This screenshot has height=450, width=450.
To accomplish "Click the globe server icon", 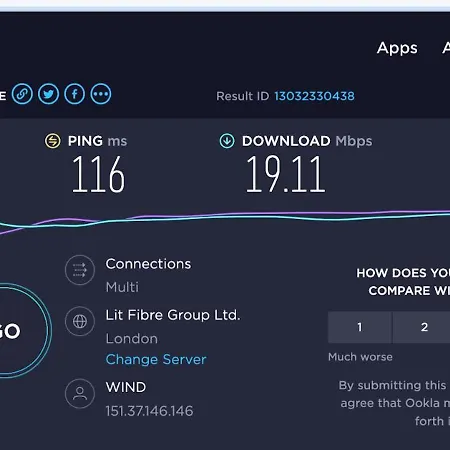I will click(x=80, y=321).
